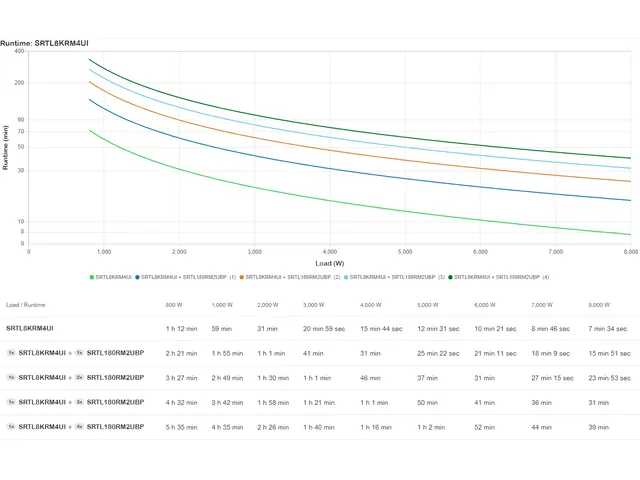The width and height of the screenshot is (640, 480).
Task: Toggle the green SRTL8KRM4UI legend entry
Action: 112,276
